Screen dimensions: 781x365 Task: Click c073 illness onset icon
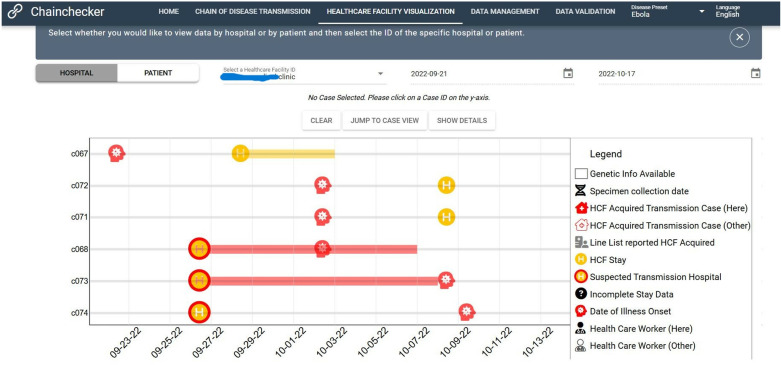(446, 280)
